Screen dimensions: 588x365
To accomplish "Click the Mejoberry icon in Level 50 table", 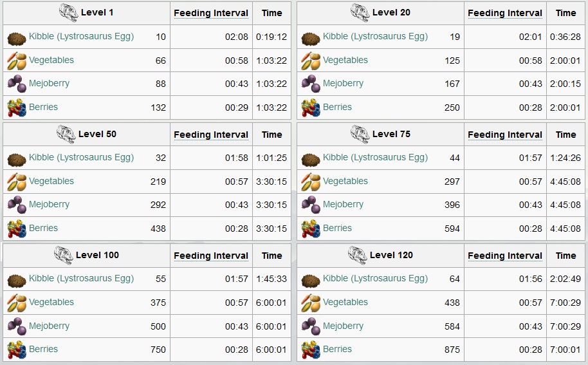I will tap(17, 205).
